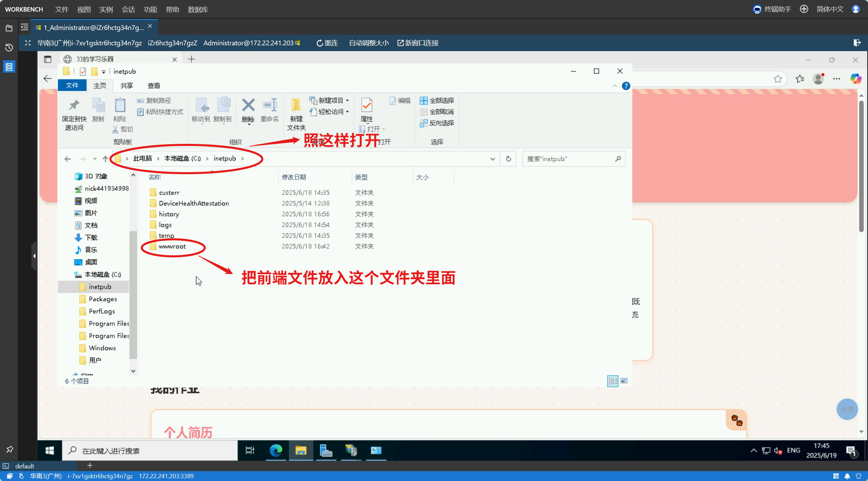
Task: Switch to Share ribbon tab
Action: pyautogui.click(x=127, y=86)
